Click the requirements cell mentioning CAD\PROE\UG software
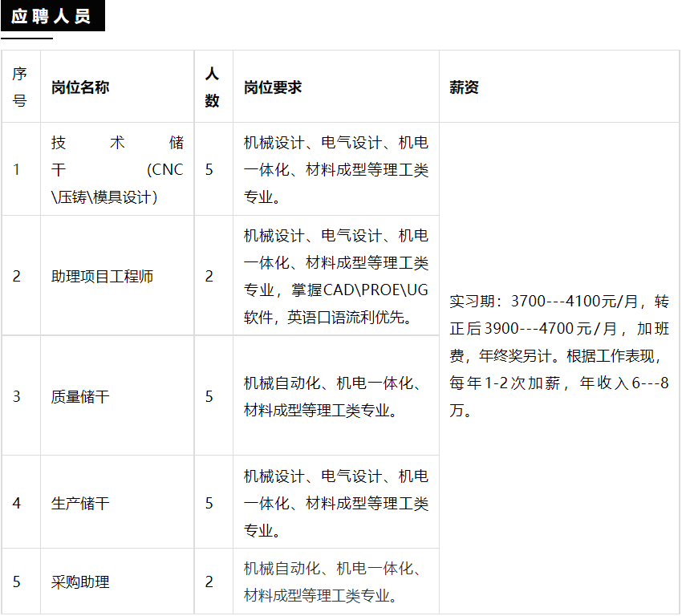This screenshot has width=682, height=616. click(335, 277)
